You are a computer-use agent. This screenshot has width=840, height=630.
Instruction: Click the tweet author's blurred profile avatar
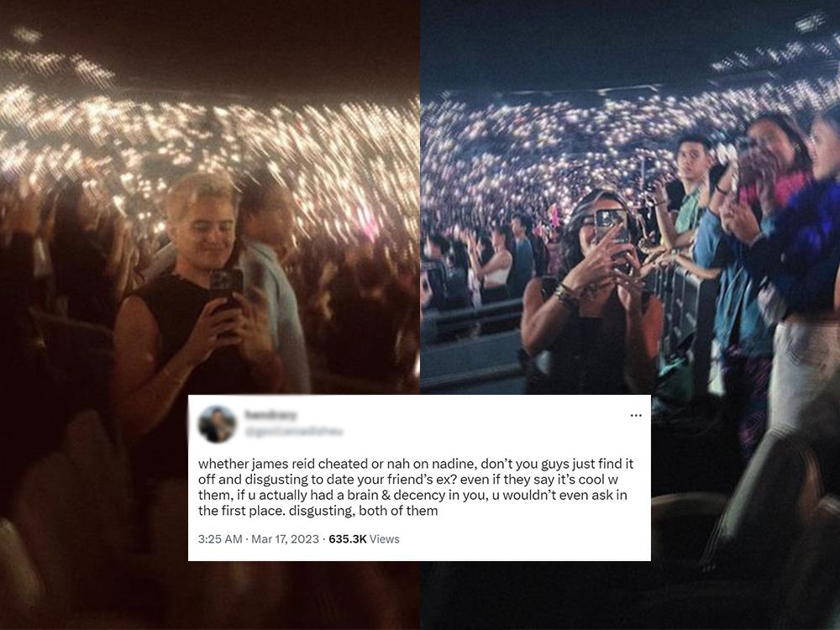pyautogui.click(x=217, y=424)
